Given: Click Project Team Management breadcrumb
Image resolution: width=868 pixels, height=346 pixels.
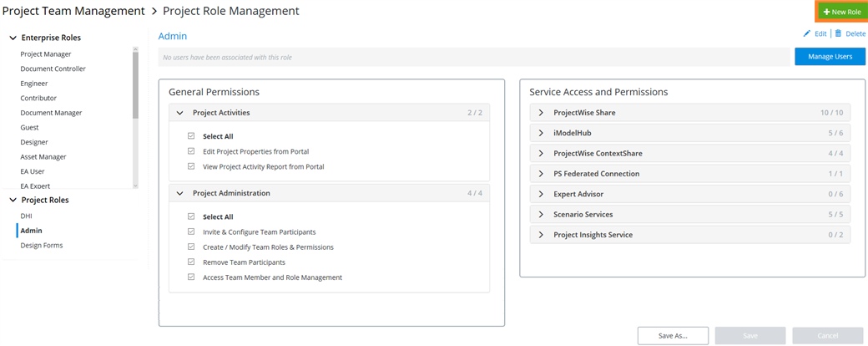Looking at the screenshot, I should pyautogui.click(x=73, y=11).
